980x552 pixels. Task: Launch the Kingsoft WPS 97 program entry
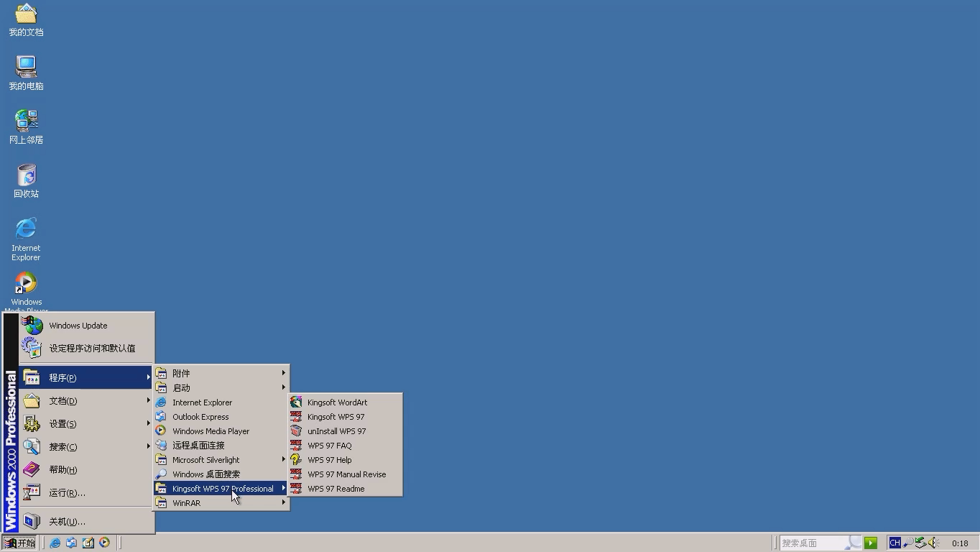(346, 416)
